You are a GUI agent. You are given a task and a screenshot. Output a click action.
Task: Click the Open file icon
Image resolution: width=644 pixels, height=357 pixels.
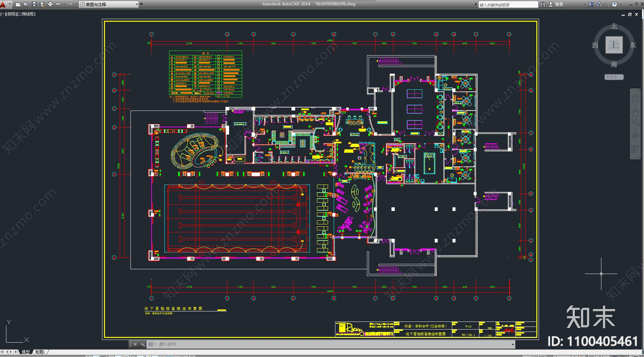(26, 4)
